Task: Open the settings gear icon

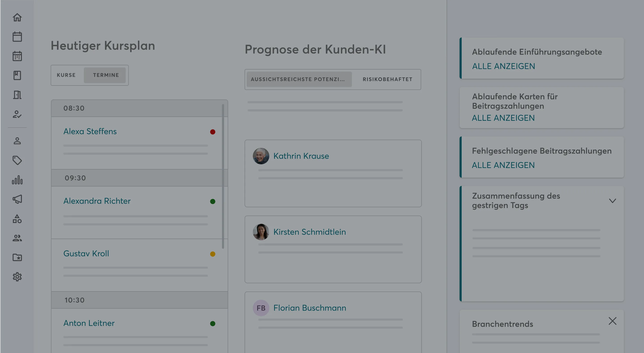Action: point(17,277)
